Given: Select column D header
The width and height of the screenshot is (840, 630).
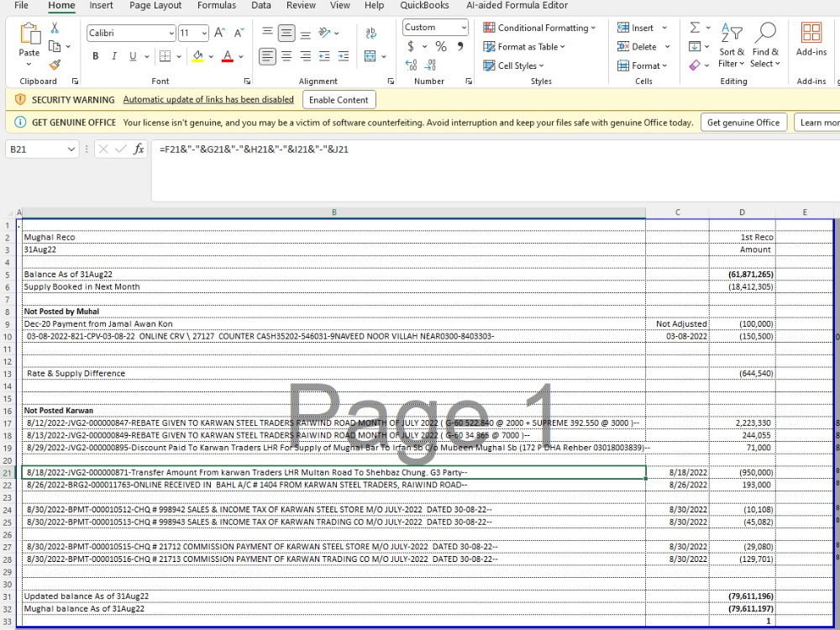Looking at the screenshot, I should point(742,213).
